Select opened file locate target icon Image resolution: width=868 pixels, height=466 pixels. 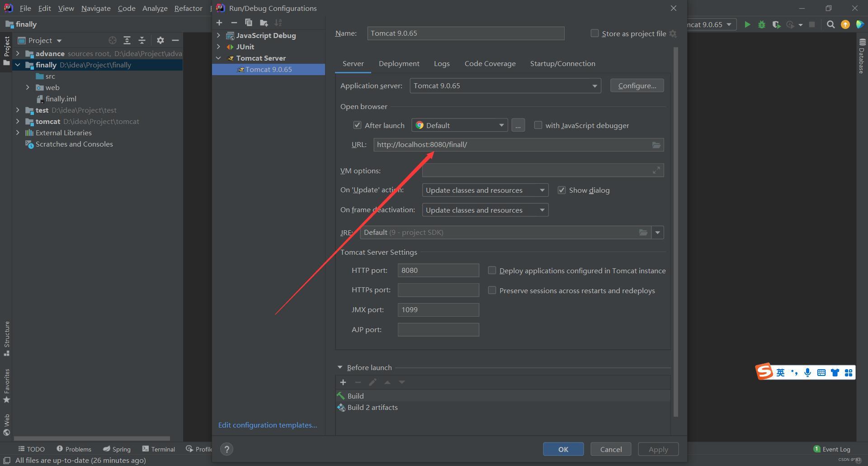tap(113, 40)
